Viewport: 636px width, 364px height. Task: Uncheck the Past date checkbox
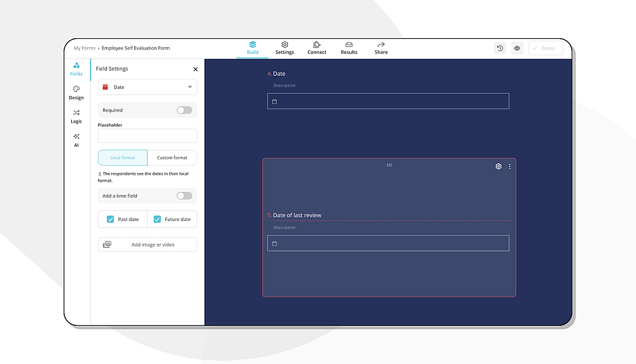110,219
